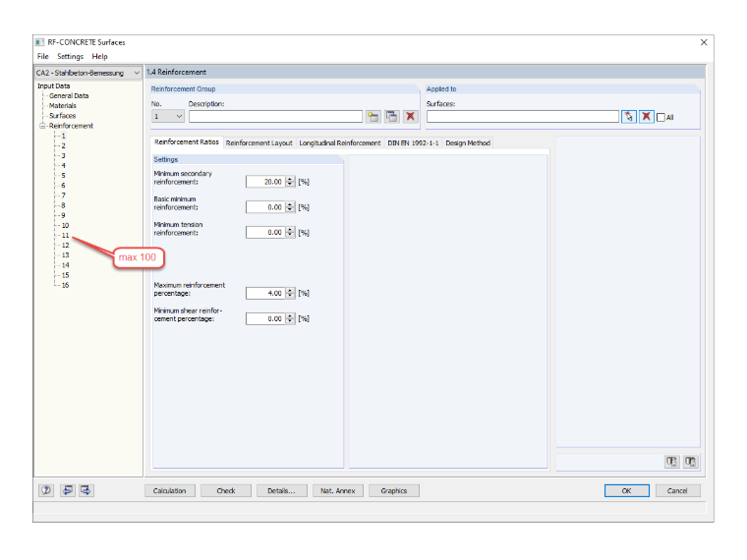
Task: Click the Minimum shear reinforcement percentage value field
Action: point(265,318)
